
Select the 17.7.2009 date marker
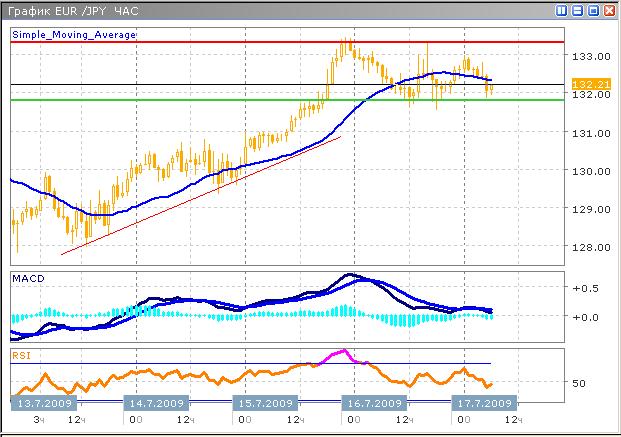point(485,403)
